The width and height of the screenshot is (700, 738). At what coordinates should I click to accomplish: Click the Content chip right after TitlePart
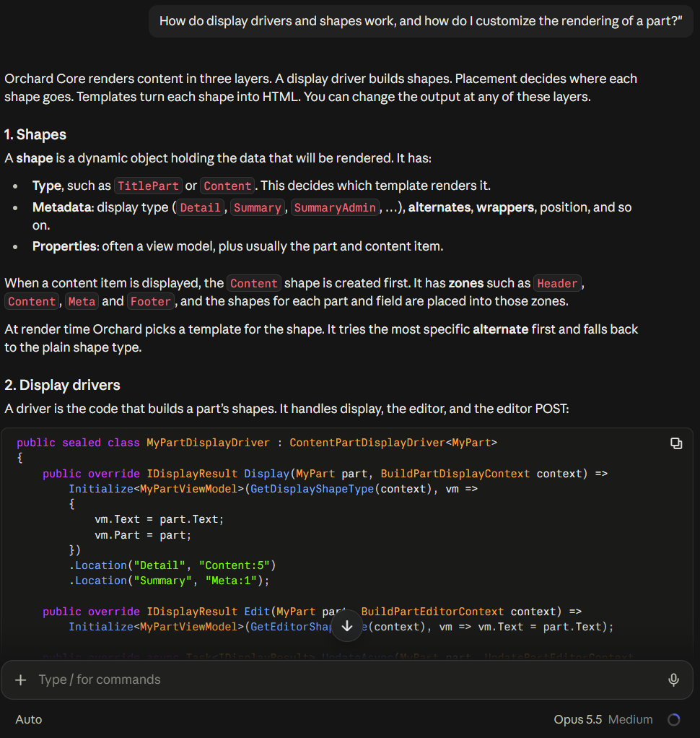[x=227, y=186]
